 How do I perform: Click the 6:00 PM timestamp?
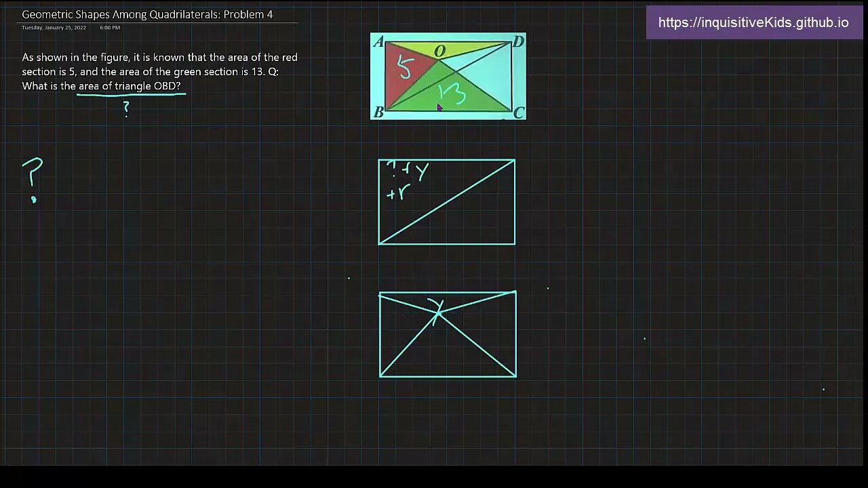pyautogui.click(x=109, y=28)
